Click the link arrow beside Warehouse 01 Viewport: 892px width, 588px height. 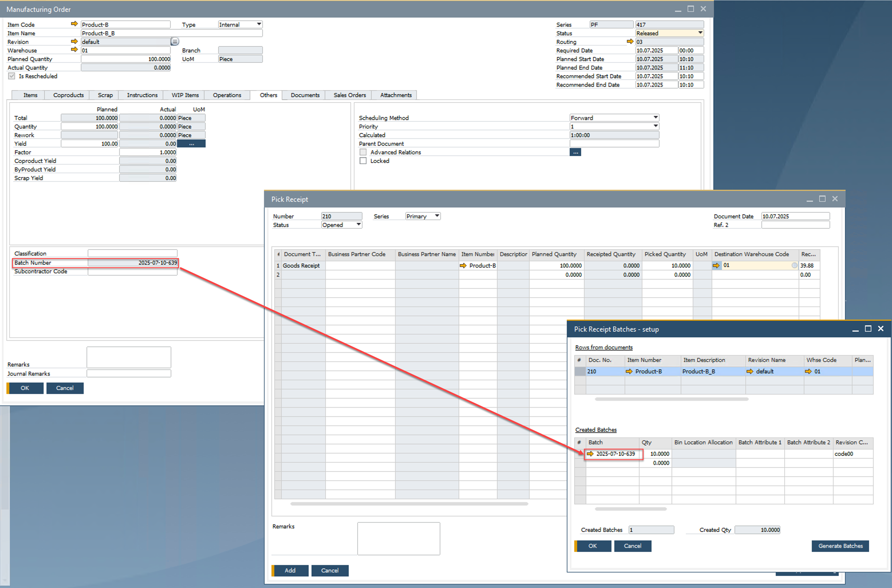(74, 49)
